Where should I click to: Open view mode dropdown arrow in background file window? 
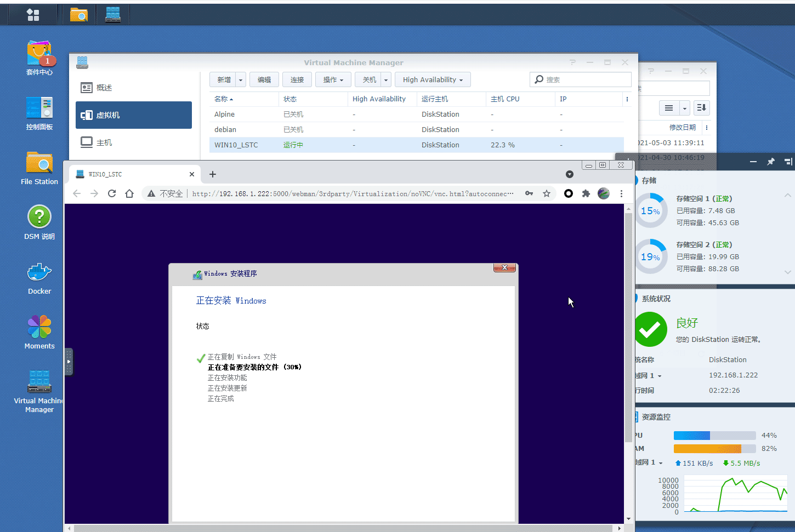point(685,108)
